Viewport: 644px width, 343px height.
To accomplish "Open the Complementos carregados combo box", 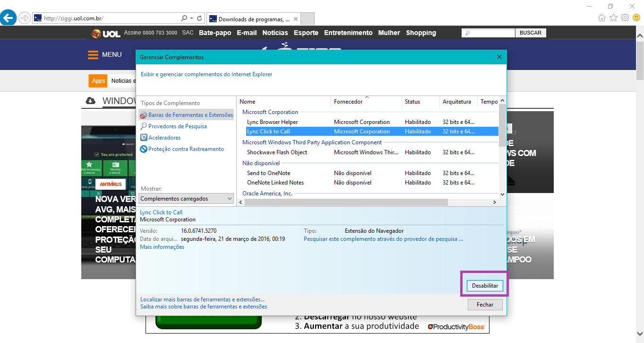I will (186, 199).
